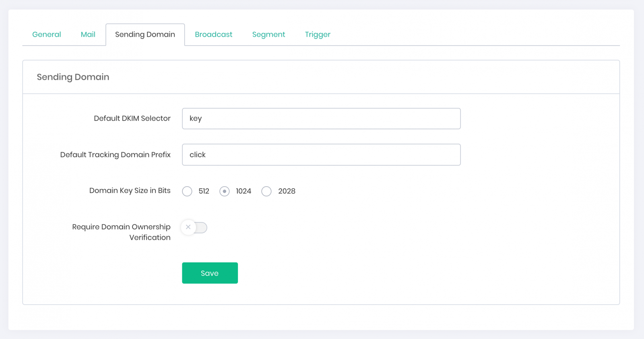
Task: Choose the 1024 key size radio button
Action: point(225,191)
